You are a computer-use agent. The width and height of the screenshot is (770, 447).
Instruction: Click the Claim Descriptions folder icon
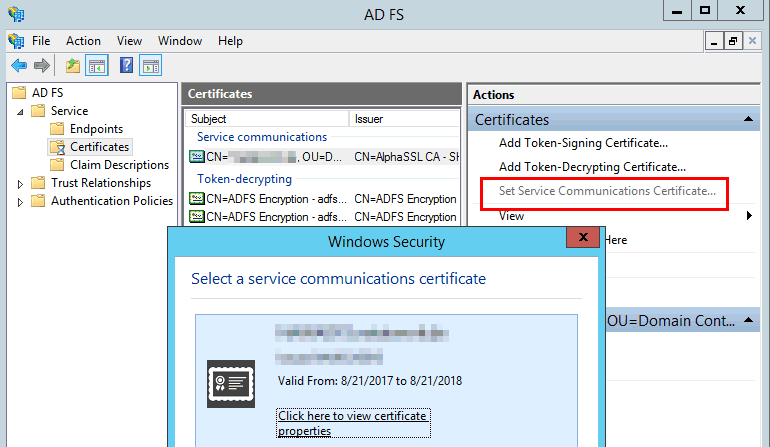point(57,165)
